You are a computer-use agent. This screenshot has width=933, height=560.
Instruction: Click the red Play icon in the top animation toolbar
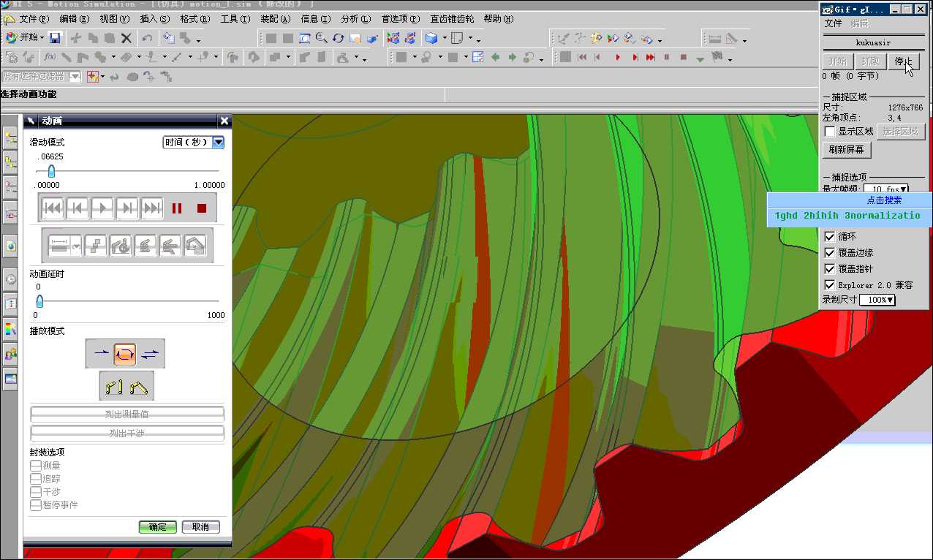tap(618, 57)
